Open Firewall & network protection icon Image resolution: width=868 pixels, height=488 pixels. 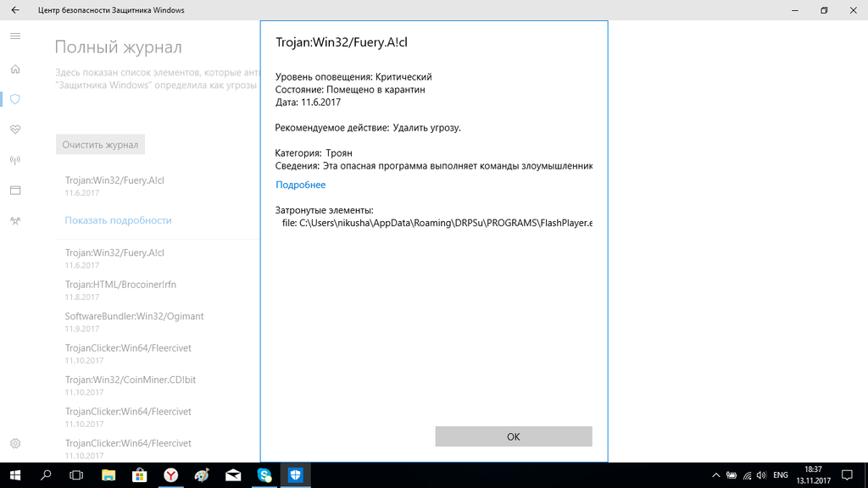pos(15,160)
